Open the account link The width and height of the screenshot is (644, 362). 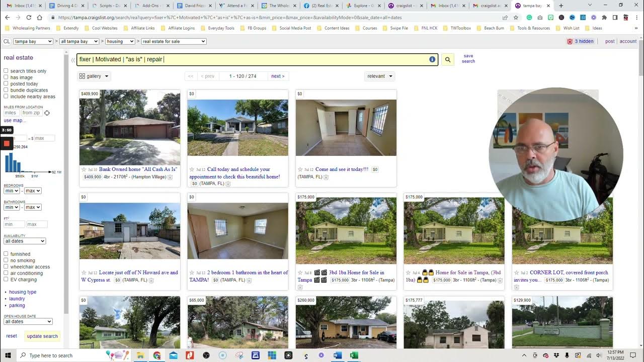[x=628, y=41]
